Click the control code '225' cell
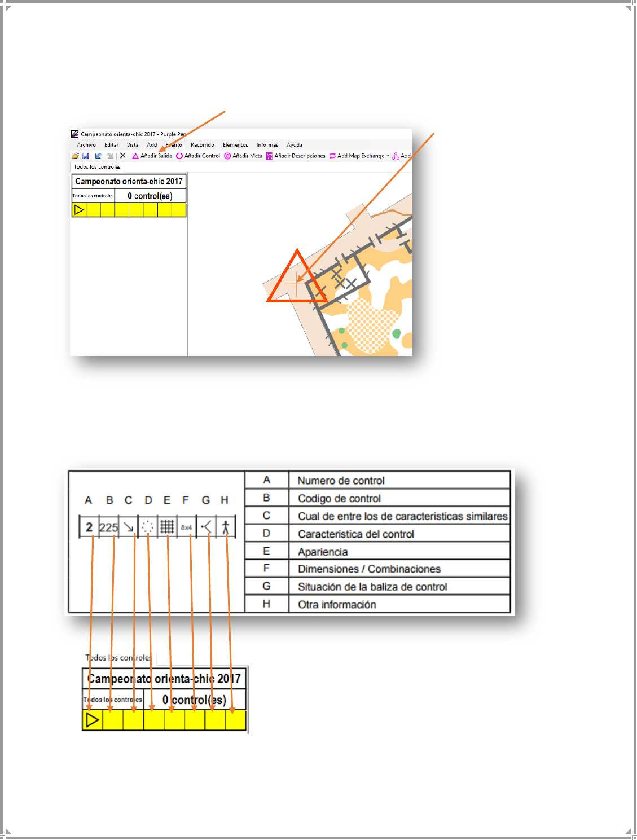This screenshot has height=840, width=637. pos(108,527)
